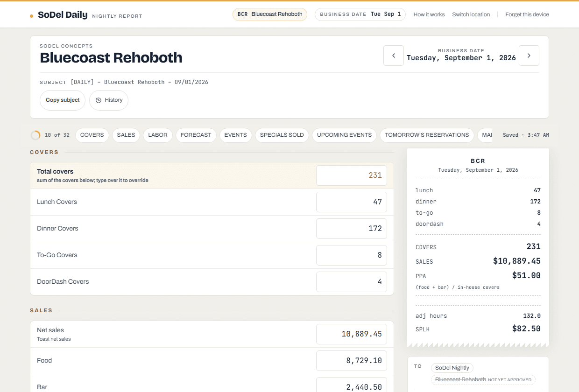Click the receipt COVERS total 231
The width and height of the screenshot is (579, 392).
[x=533, y=246]
